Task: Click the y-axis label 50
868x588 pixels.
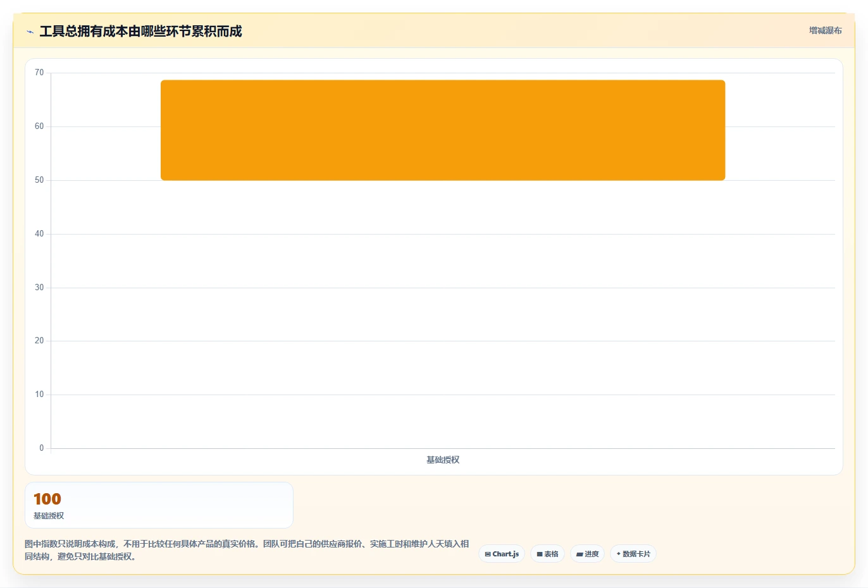Action: click(39, 180)
